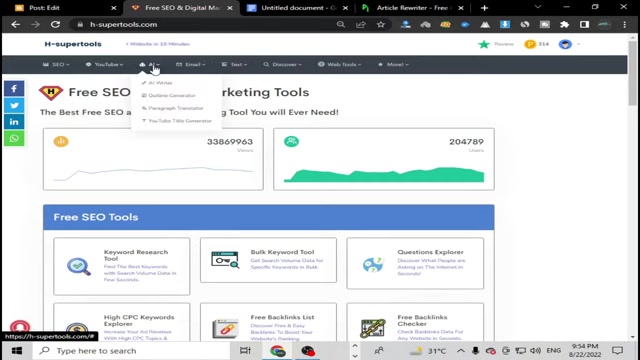Viewport: 640px width, 360px height.
Task: Share page on LinkedIn
Action: click(x=14, y=122)
